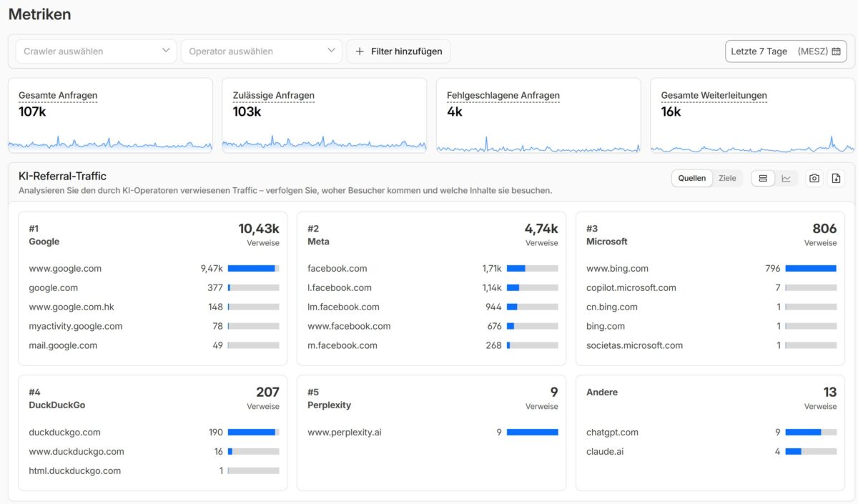Click the #5 Perplexity card heading
Screen dimensions: 858x504
(330, 399)
